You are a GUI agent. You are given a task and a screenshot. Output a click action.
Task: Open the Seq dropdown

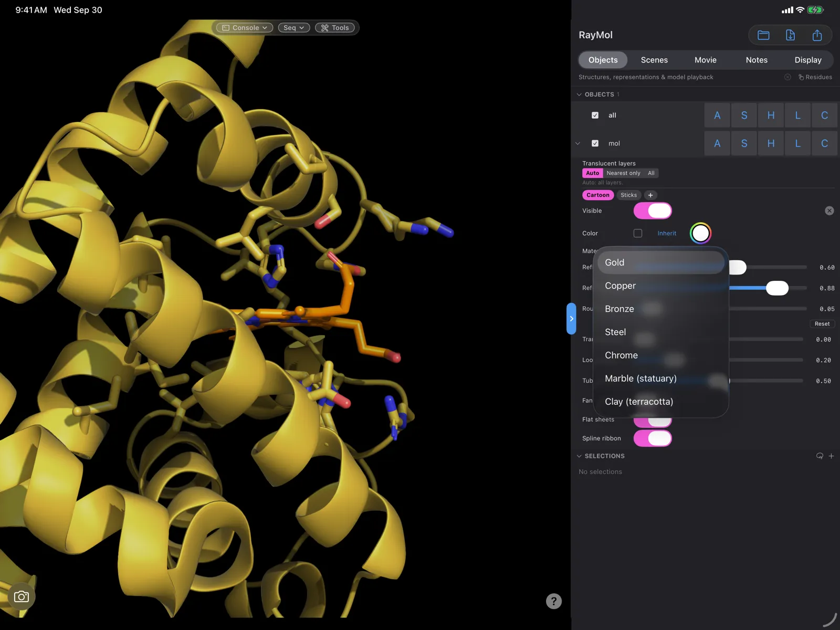[294, 28]
